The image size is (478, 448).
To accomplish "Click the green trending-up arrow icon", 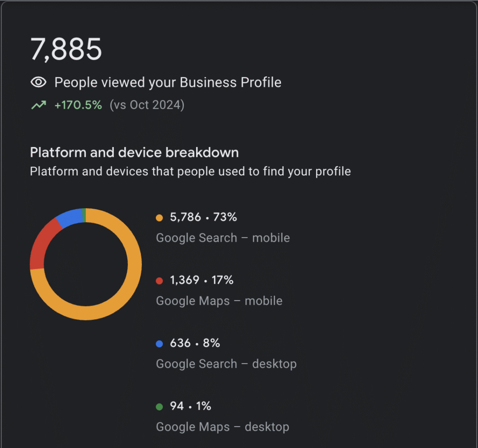I will (x=38, y=105).
